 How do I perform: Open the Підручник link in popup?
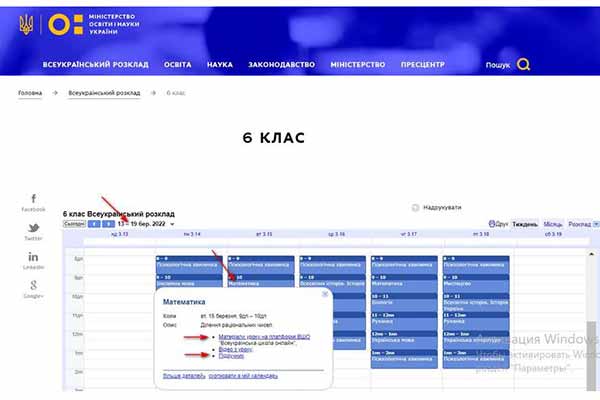(231, 356)
